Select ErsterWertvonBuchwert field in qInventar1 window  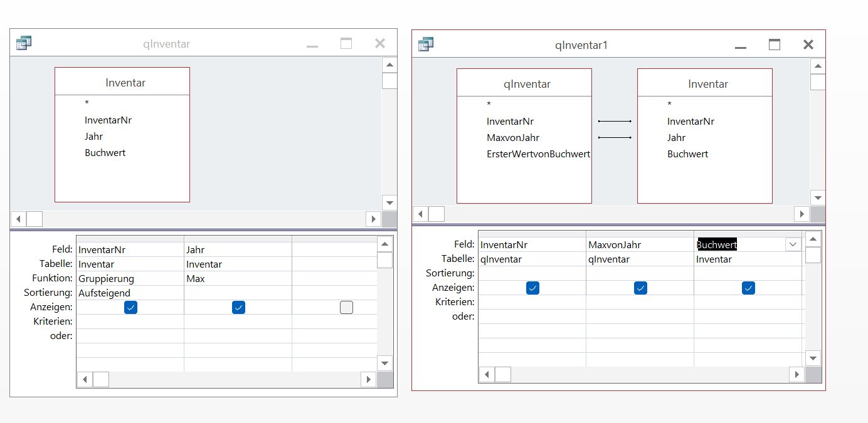pos(538,154)
